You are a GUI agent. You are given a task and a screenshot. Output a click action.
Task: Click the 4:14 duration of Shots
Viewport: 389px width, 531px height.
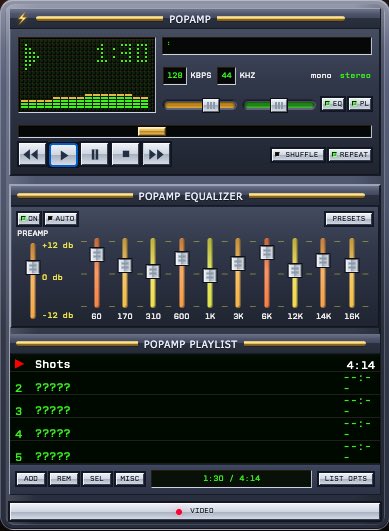coord(361,365)
